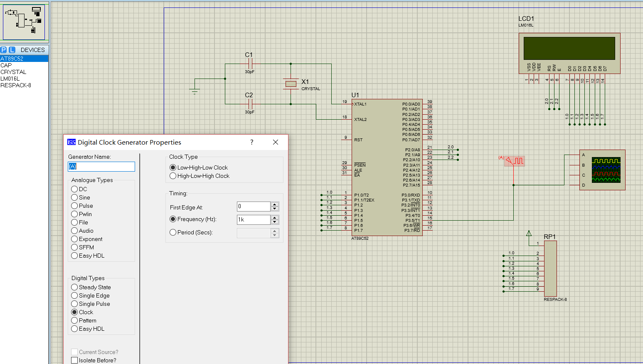Click the dialog help question mark button
643x364 pixels.
tap(251, 142)
